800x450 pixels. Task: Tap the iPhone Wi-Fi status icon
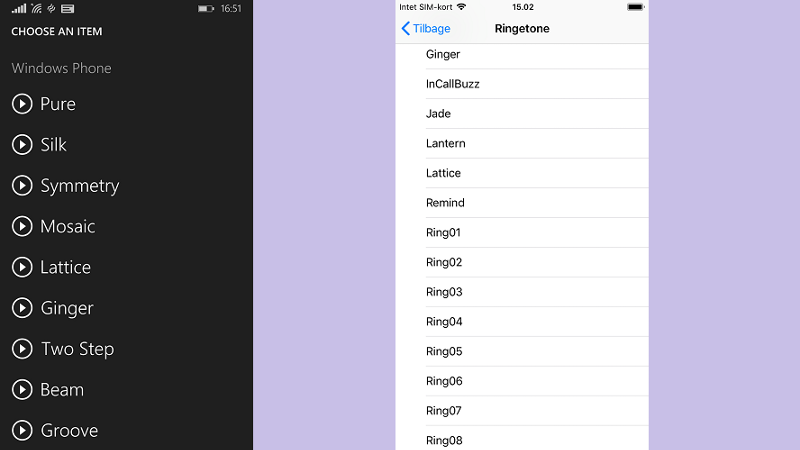click(461, 7)
